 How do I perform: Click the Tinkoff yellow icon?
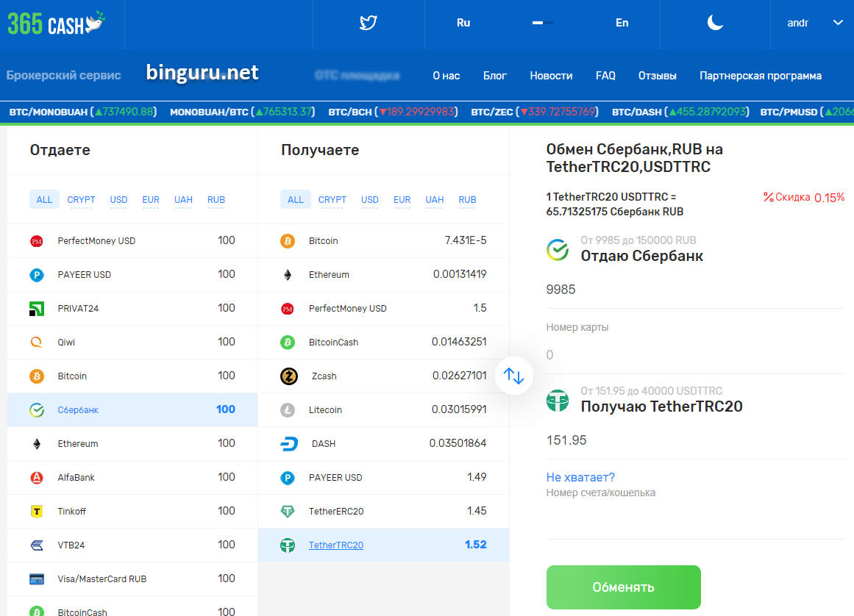(x=37, y=511)
